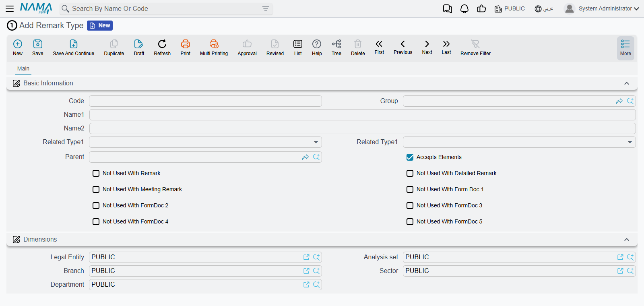
Task: Enable Not Used With Detailed Remark
Action: pyautogui.click(x=410, y=174)
